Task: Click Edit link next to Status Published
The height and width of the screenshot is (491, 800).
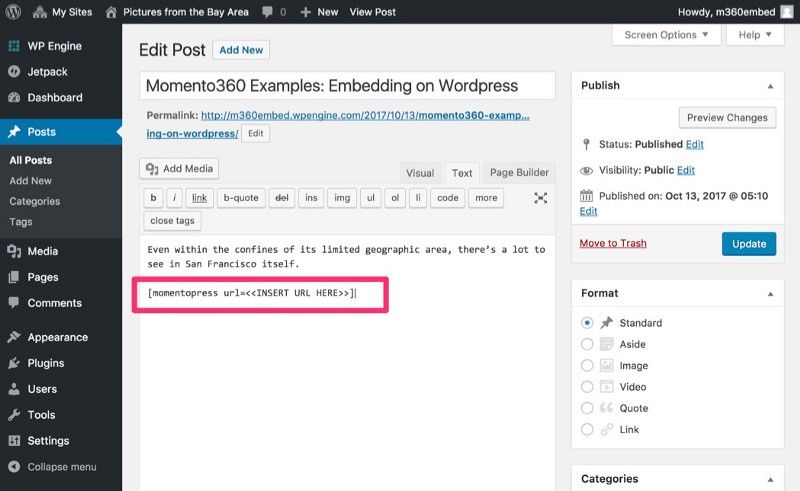Action: (694, 144)
